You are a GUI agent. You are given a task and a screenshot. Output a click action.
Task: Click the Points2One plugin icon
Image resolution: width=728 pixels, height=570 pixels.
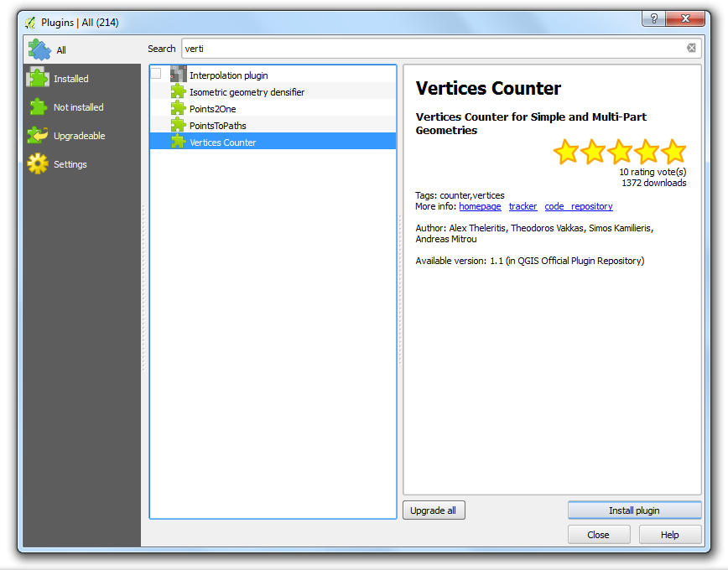(179, 108)
